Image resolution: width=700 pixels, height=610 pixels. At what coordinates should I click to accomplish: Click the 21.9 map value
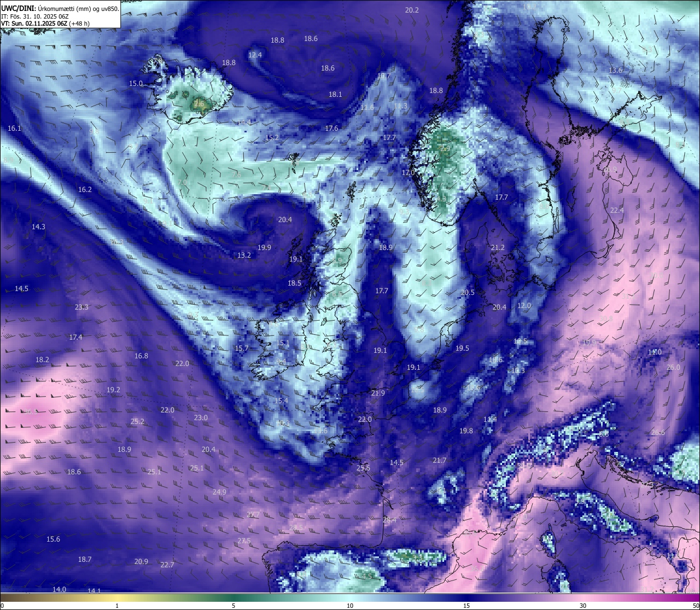(378, 393)
